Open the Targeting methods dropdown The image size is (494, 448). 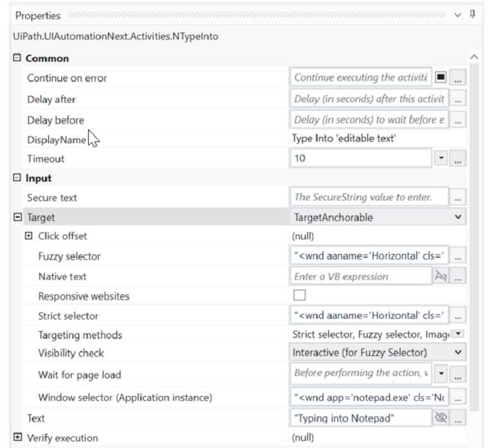[458, 334]
